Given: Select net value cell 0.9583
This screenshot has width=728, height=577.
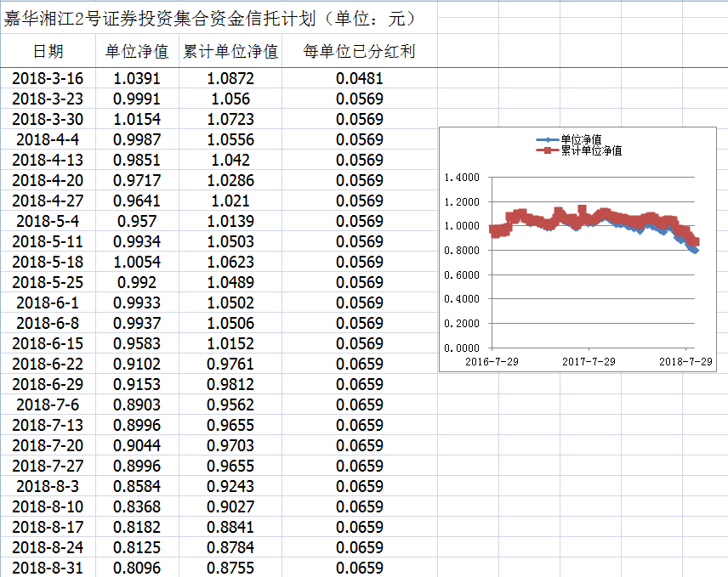Looking at the screenshot, I should tap(137, 343).
